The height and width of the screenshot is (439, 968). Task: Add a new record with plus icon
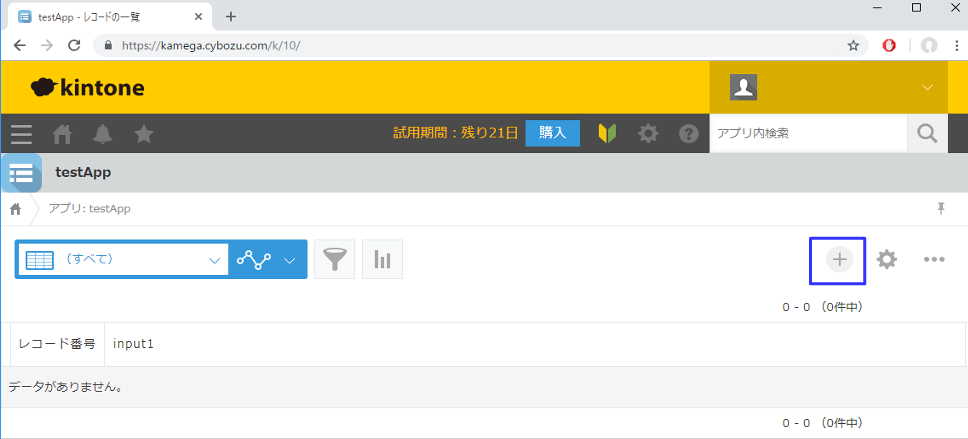tap(839, 259)
